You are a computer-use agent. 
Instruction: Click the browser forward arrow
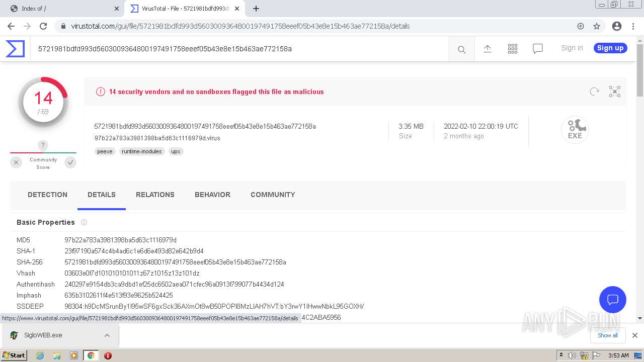[x=27, y=26]
